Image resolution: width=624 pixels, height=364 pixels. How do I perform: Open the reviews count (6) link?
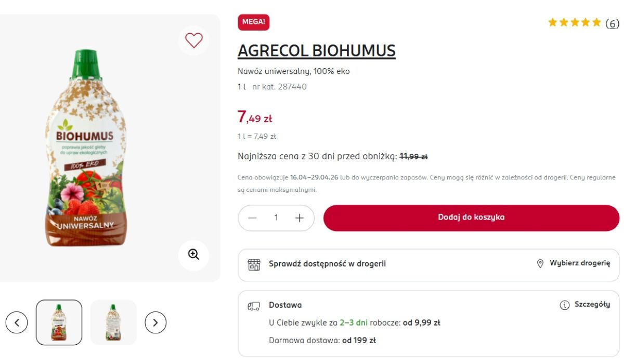612,23
